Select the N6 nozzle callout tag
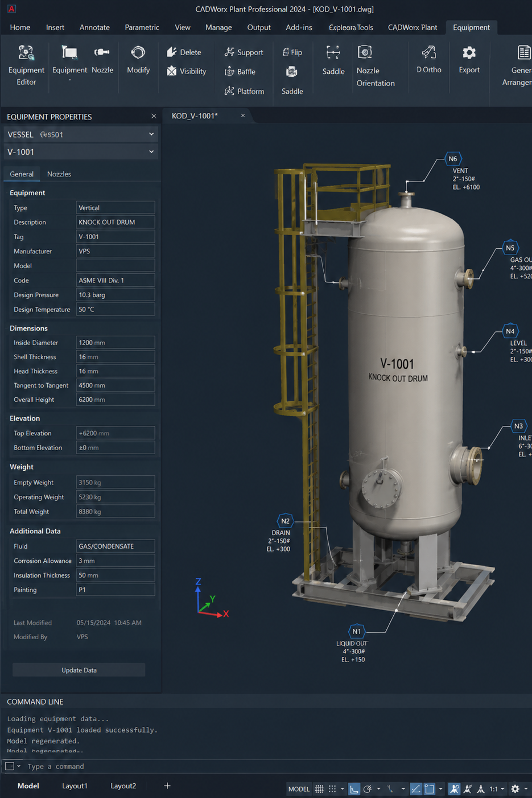532x798 pixels. tap(452, 159)
